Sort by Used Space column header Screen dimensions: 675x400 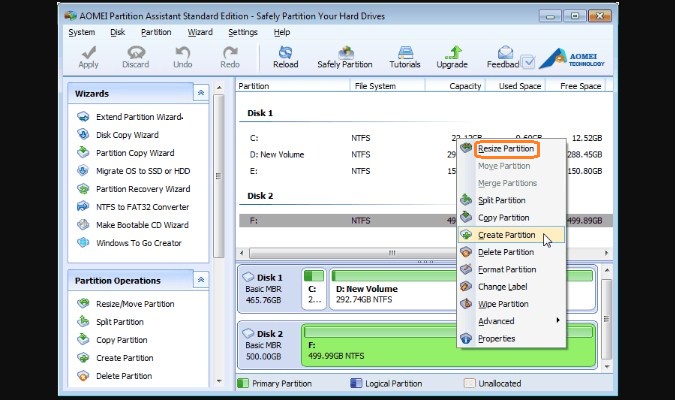516,86
